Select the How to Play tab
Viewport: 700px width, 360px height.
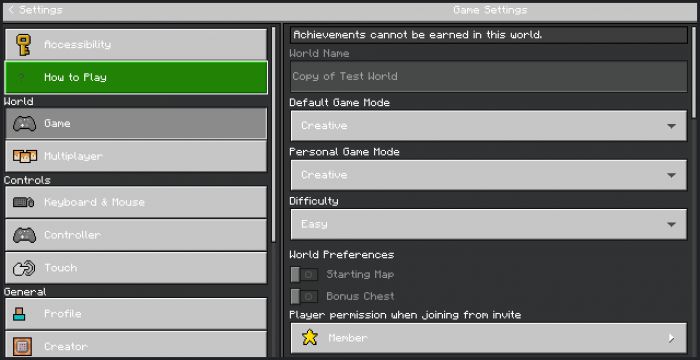[136, 77]
